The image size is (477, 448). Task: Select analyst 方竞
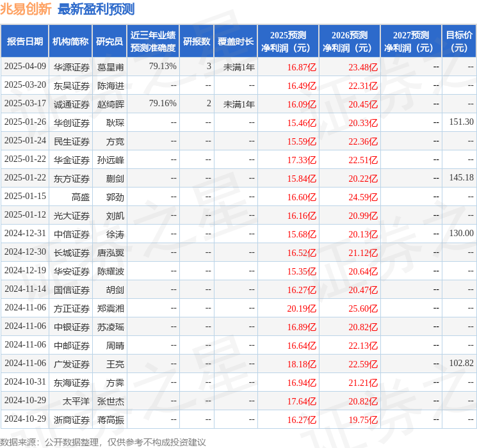pos(115,141)
